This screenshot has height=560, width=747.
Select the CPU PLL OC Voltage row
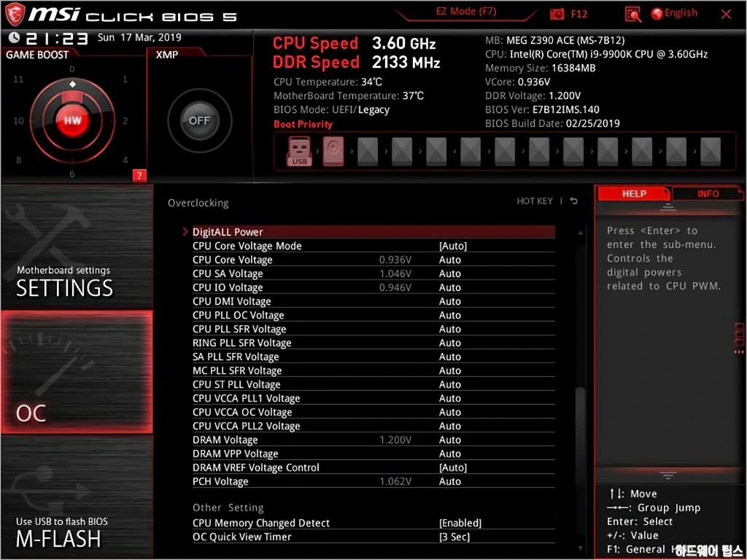pos(373,315)
